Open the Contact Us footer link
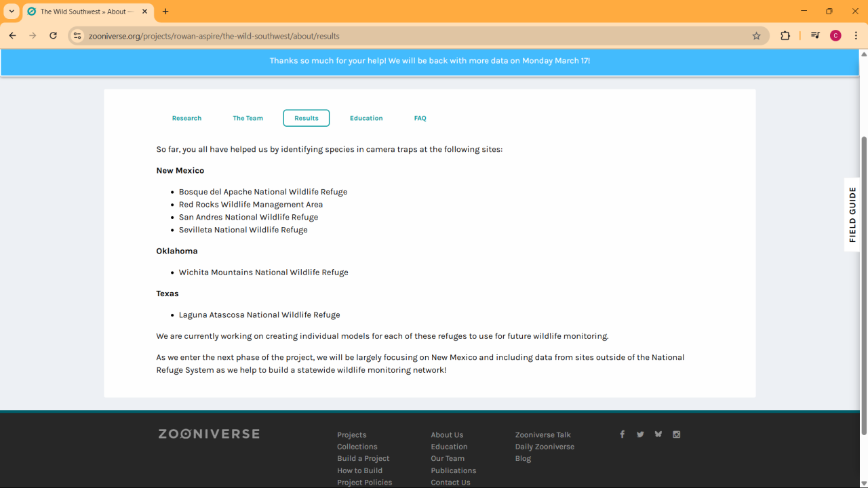Image resolution: width=868 pixels, height=488 pixels. click(450, 483)
